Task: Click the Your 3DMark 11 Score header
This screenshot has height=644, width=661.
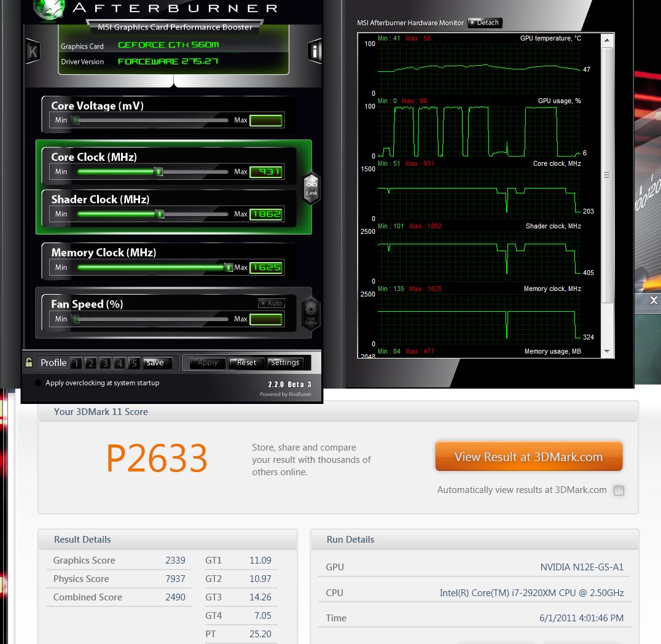Action: [101, 412]
